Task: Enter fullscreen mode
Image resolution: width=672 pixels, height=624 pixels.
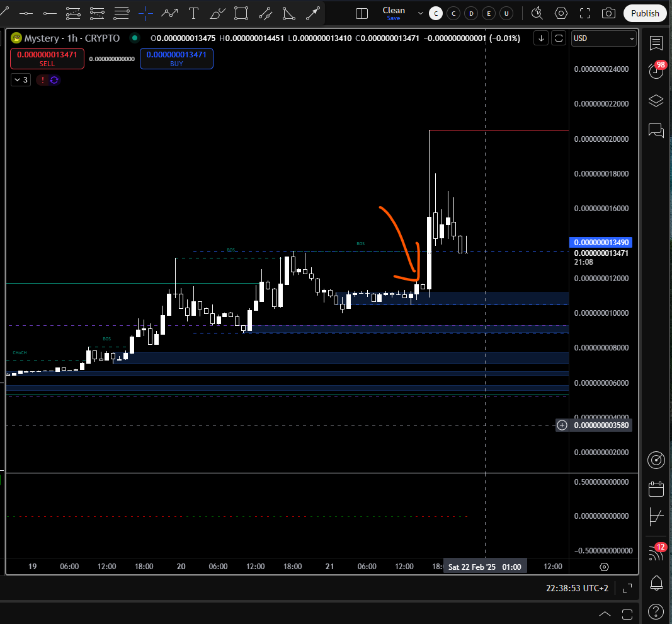Action: pyautogui.click(x=585, y=14)
